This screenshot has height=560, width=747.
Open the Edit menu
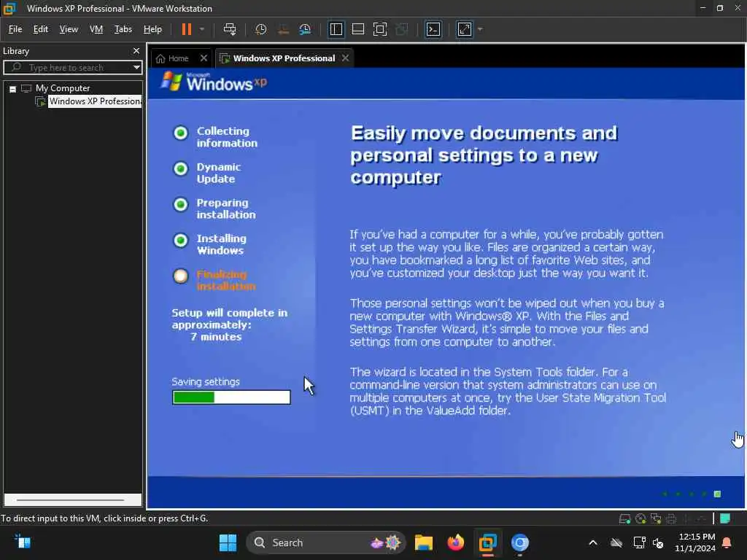click(41, 29)
